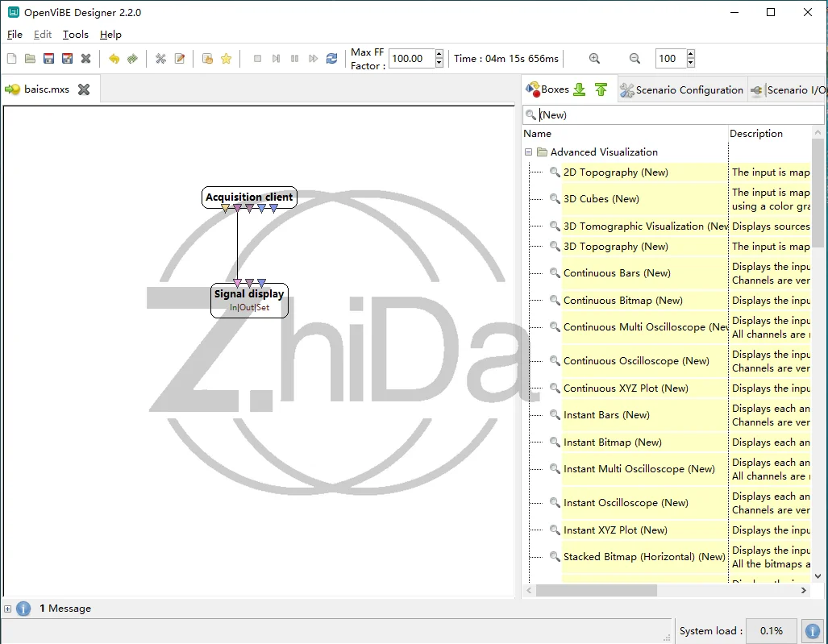The image size is (828, 644).
Task: Click the notepad edit icon in toolbar
Action: pos(180,59)
